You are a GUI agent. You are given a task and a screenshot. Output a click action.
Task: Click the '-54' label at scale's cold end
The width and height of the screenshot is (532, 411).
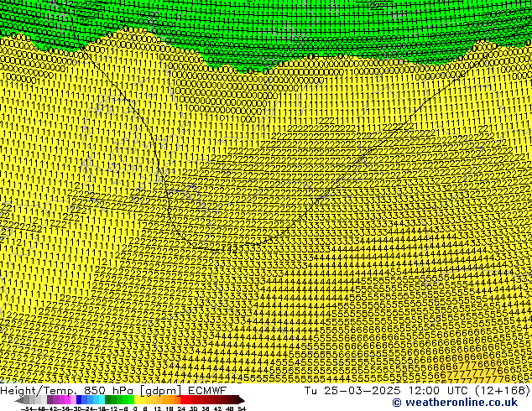coord(27,409)
